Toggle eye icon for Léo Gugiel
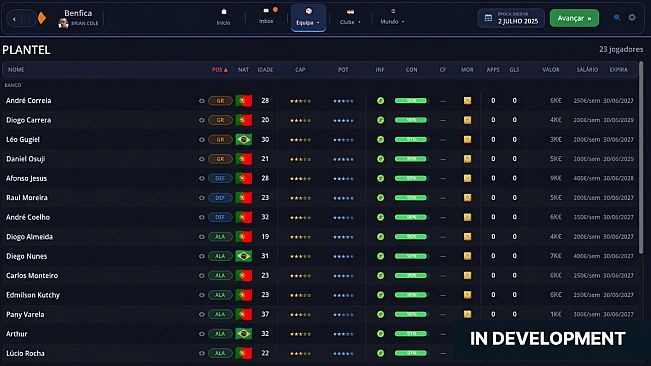Image resolution: width=651 pixels, height=366 pixels. (201, 139)
